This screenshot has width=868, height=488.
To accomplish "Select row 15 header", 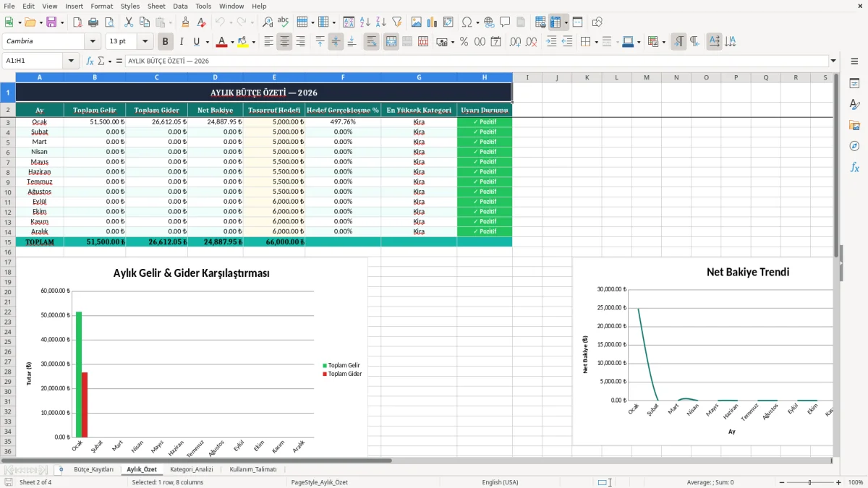I will point(7,242).
